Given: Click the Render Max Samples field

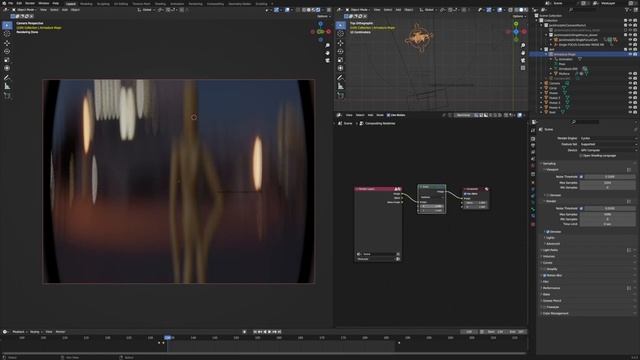Looking at the screenshot, I should pyautogui.click(x=607, y=214).
